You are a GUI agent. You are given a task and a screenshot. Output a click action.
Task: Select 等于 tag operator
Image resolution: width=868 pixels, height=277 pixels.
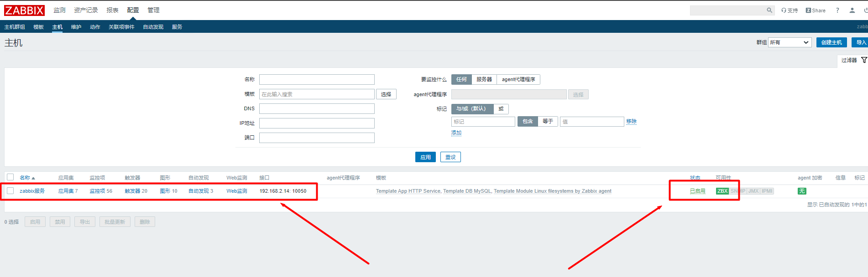pyautogui.click(x=548, y=121)
